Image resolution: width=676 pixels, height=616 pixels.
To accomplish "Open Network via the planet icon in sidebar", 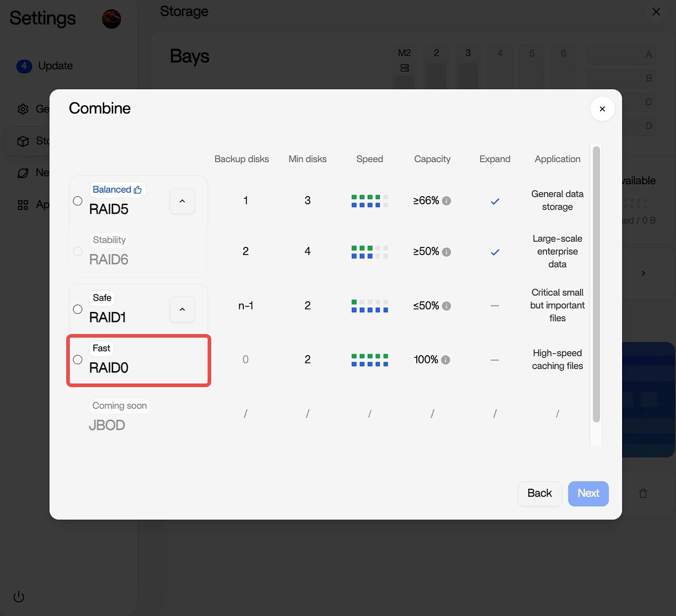I will (x=23, y=173).
